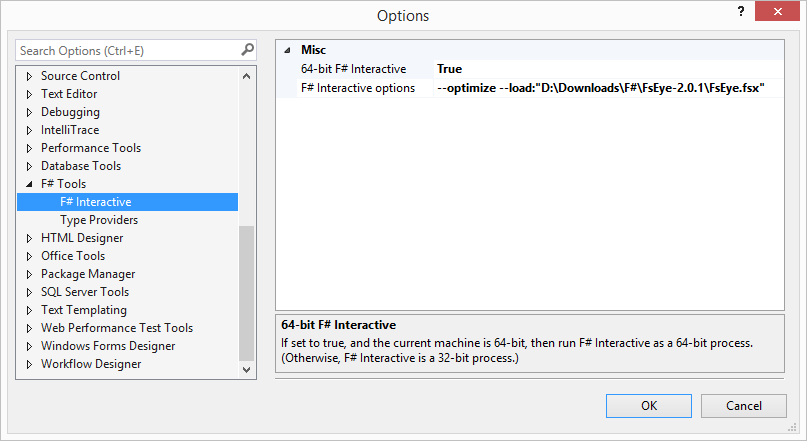The height and width of the screenshot is (441, 807).
Task: Collapse the Misc category section
Action: tap(288, 50)
